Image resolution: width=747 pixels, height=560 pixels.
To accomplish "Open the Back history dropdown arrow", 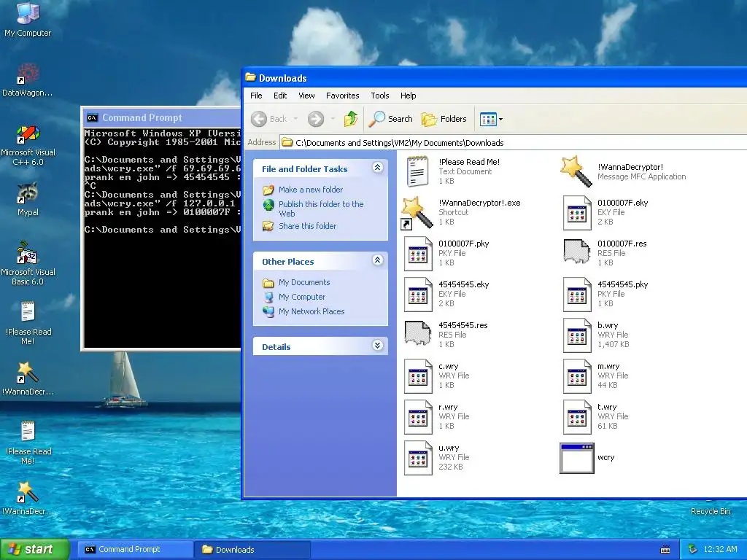I will 295,119.
